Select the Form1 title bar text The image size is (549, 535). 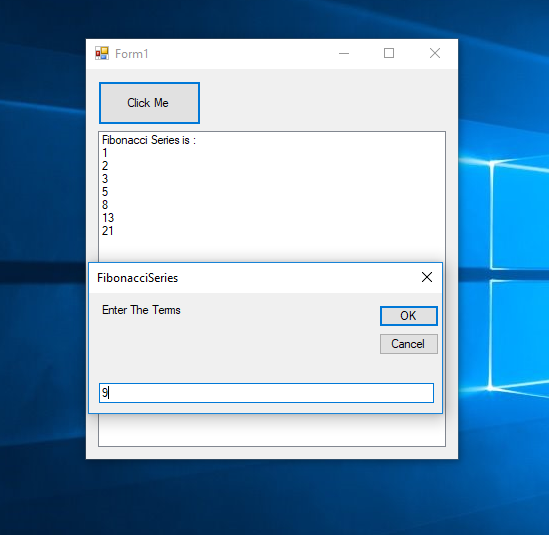[x=132, y=54]
